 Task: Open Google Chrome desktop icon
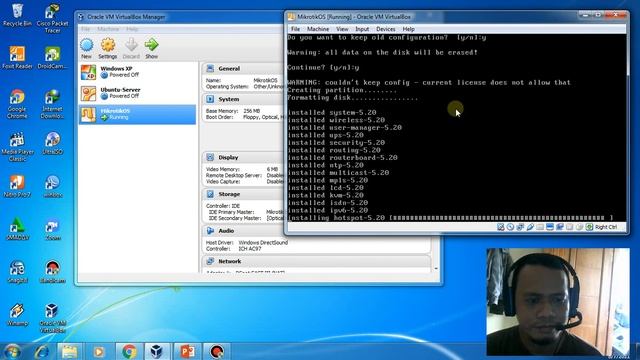(17, 104)
